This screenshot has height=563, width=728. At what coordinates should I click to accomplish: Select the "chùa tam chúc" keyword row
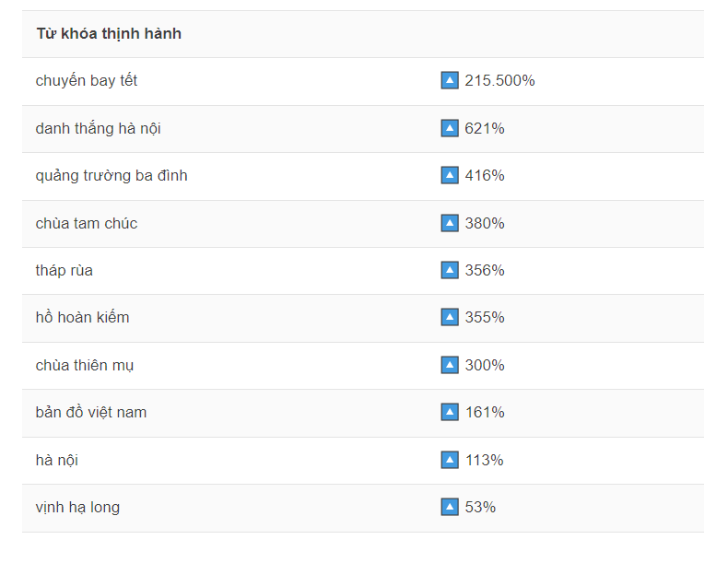click(87, 223)
